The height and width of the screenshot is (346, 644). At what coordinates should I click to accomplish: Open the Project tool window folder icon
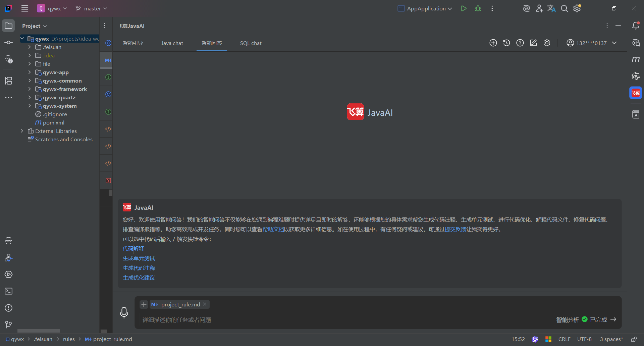pos(8,26)
